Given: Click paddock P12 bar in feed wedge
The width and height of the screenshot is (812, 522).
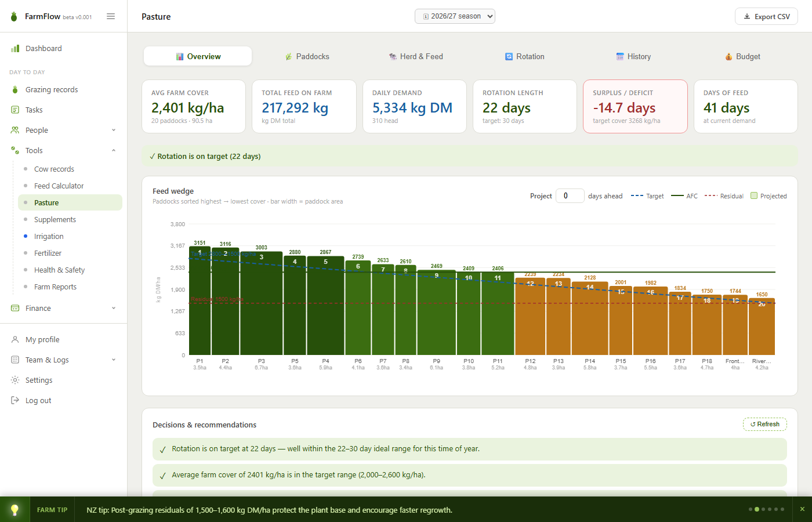Looking at the screenshot, I should point(530,316).
